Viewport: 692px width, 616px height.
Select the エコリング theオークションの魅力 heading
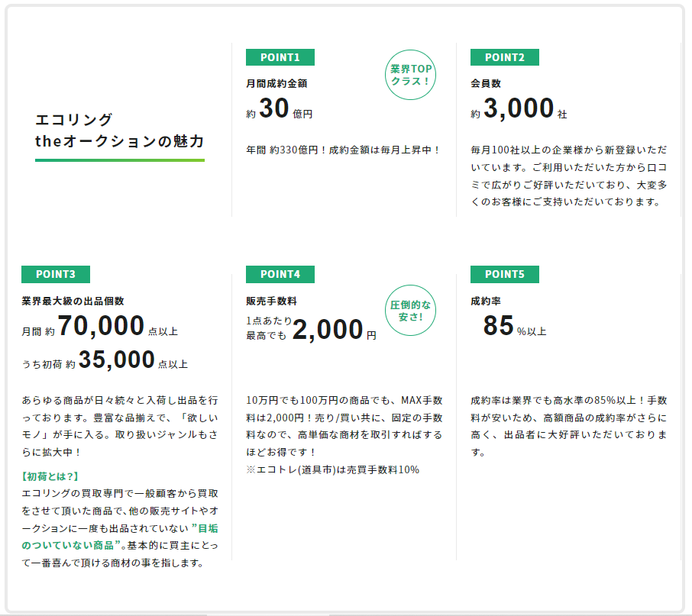click(119, 131)
